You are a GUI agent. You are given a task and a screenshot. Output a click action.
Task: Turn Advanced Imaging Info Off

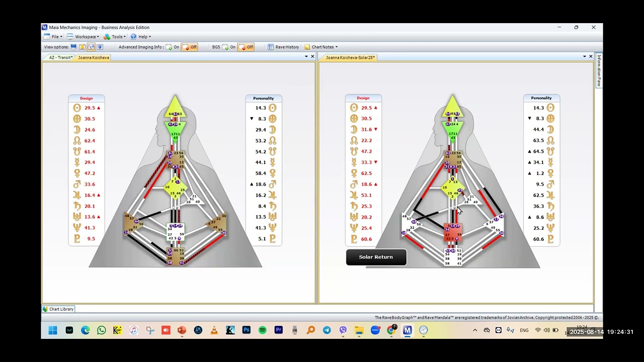pos(190,47)
